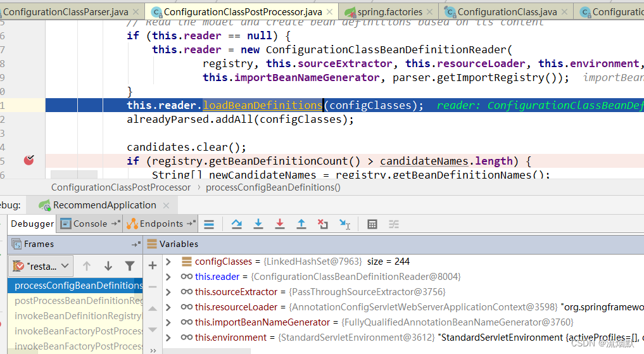The height and width of the screenshot is (354, 644).
Task: Add new watch with plus icon
Action: (x=153, y=265)
